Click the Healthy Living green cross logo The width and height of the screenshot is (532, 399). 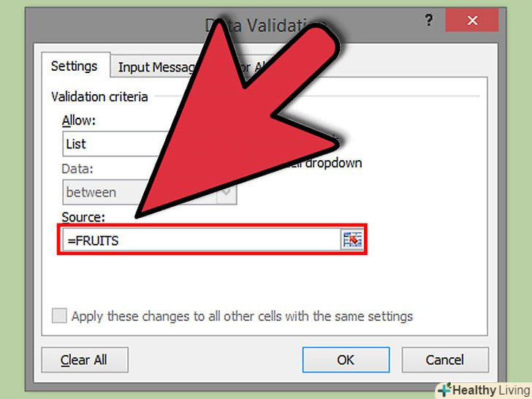coord(444,389)
